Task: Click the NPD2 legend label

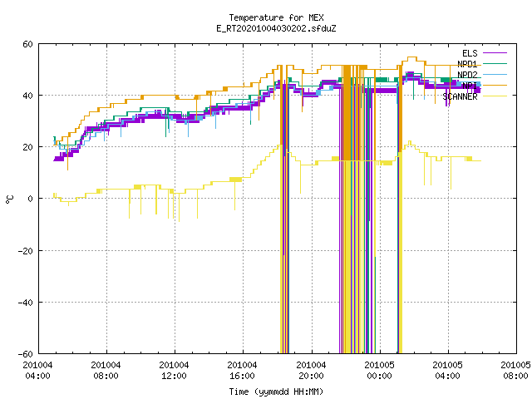Action: (x=467, y=75)
